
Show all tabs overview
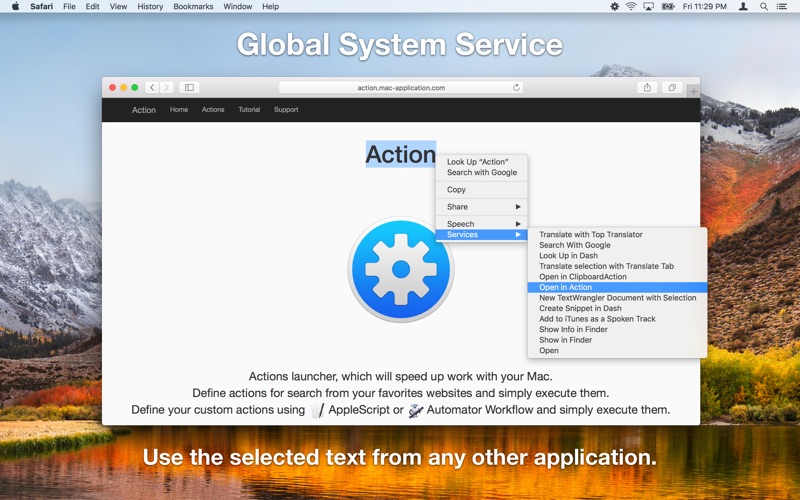click(672, 87)
